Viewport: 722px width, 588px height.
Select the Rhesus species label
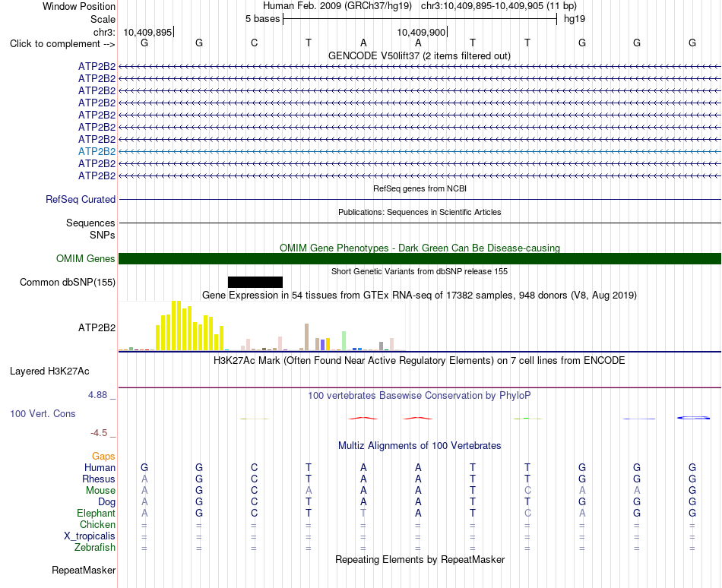[x=99, y=479]
